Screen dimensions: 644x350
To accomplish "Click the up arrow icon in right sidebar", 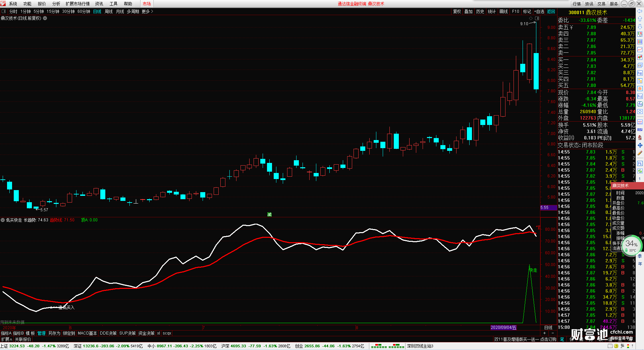I will click(x=640, y=19).
